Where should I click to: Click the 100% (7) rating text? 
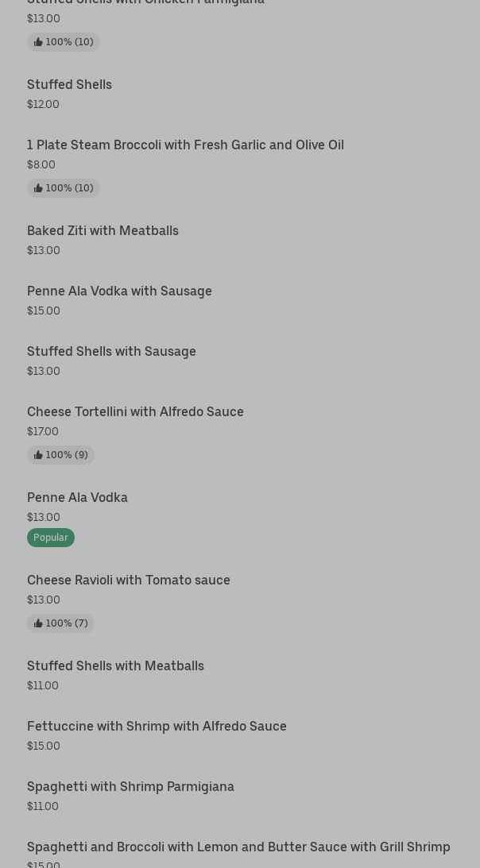click(x=67, y=623)
